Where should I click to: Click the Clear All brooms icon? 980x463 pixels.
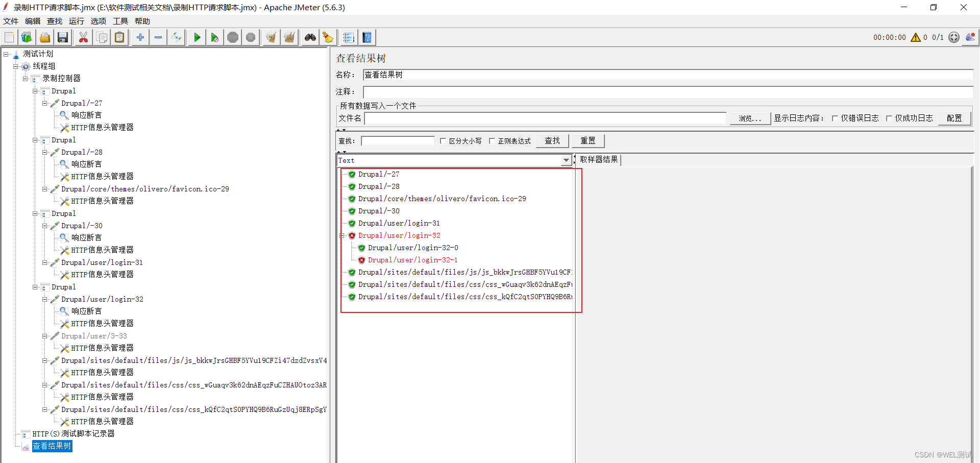[289, 37]
